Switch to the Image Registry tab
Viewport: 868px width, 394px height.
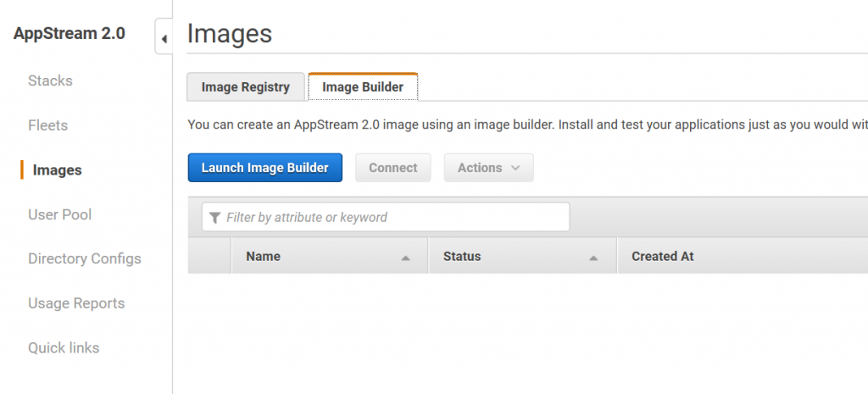pyautogui.click(x=246, y=87)
